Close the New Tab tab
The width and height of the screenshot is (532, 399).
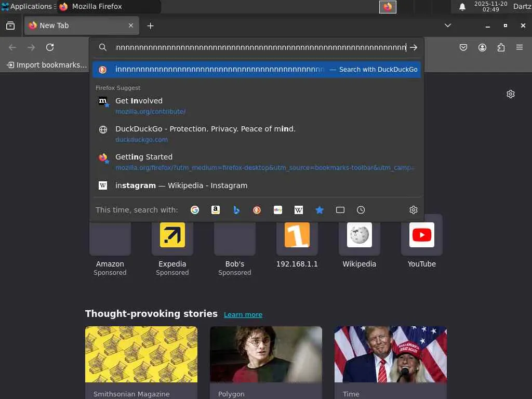click(x=131, y=25)
